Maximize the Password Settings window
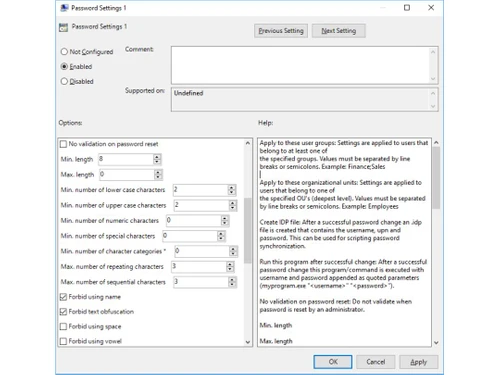Screen dimensions: 500x375 tap(407, 8)
